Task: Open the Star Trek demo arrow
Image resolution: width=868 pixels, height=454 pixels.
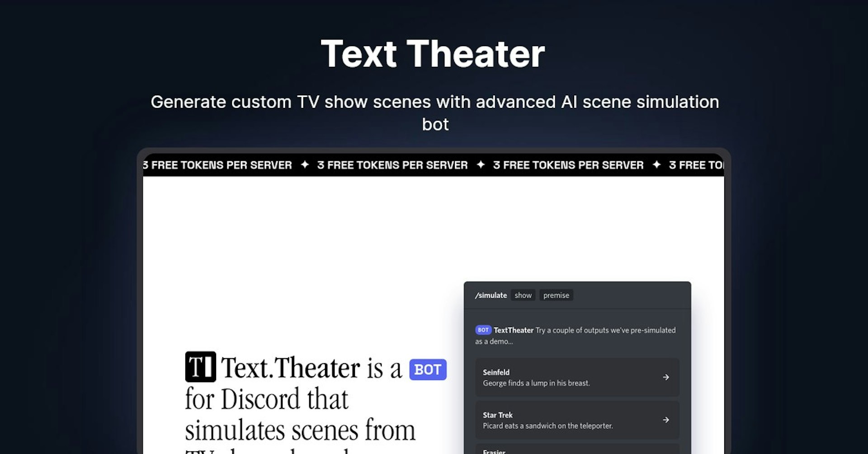Action: coord(665,420)
